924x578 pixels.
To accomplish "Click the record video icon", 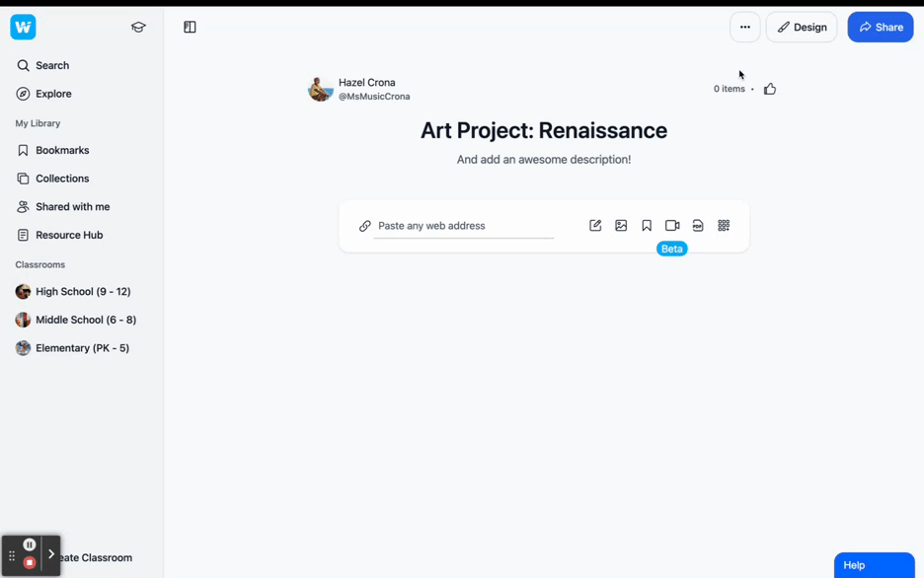I will pos(672,226).
